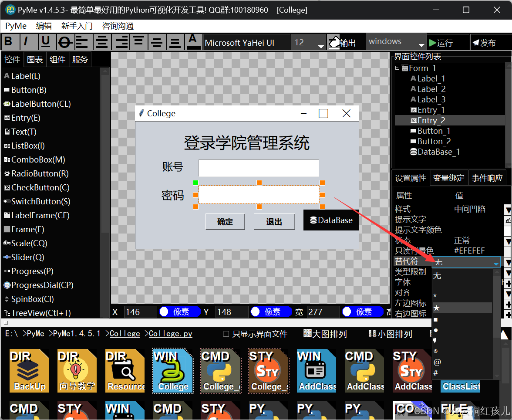Image resolution: width=512 pixels, height=420 pixels.
Task: Open the 替代符 dropdown showing 无
Action: tap(466, 262)
